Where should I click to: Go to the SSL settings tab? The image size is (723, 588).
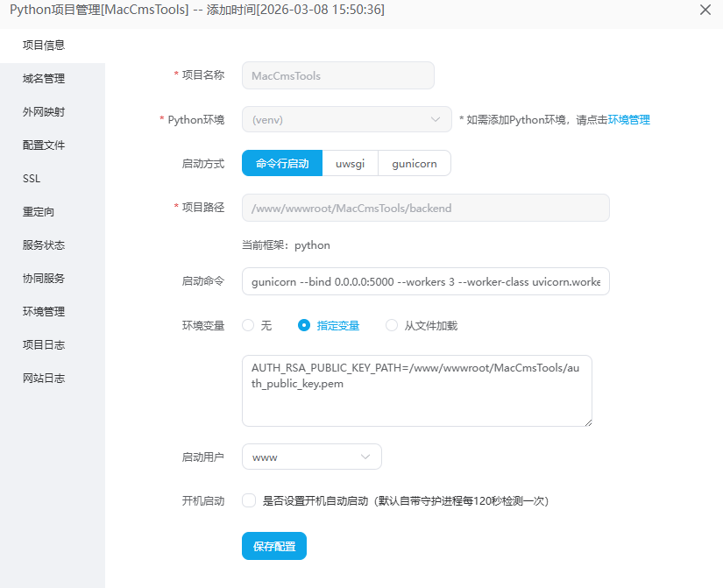[x=32, y=179]
